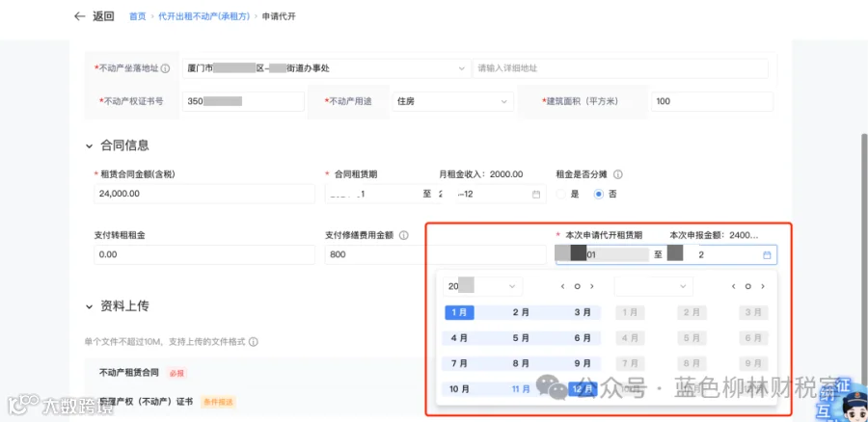Click previous-year arrow in left calendar panel

(x=562, y=286)
